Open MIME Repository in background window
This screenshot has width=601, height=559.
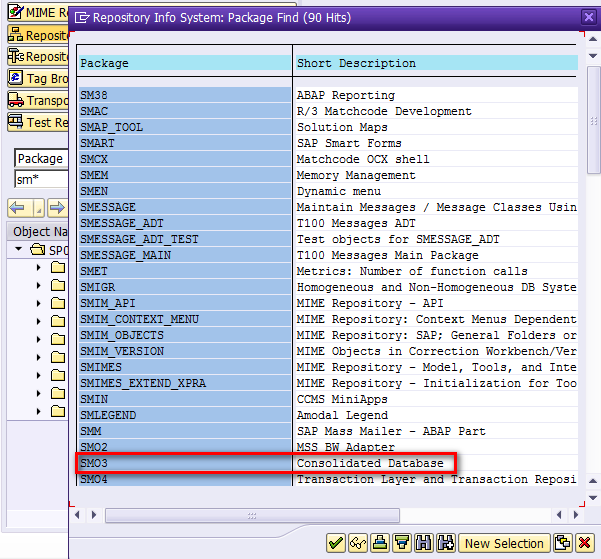(x=38, y=12)
